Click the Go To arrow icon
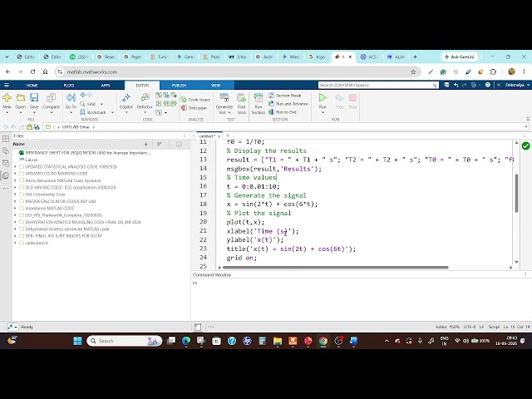Image resolution: width=532 pixels, height=399 pixels. click(71, 98)
